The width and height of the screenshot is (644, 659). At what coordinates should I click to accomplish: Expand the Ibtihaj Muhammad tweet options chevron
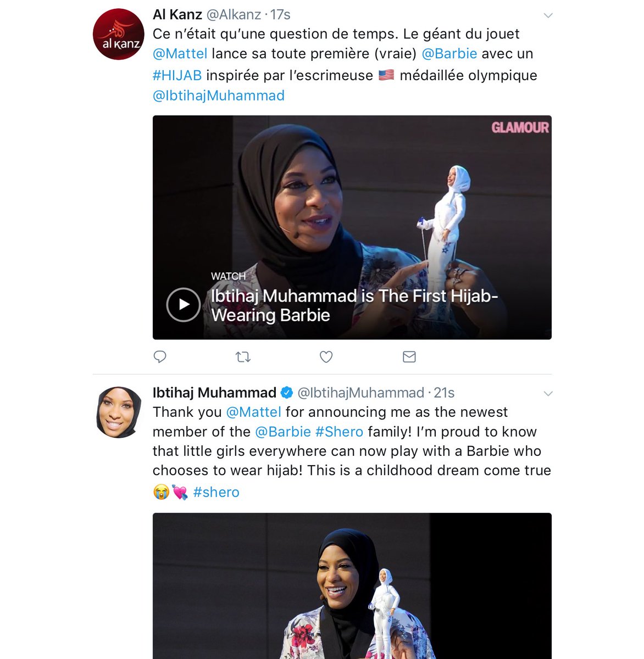coord(548,394)
